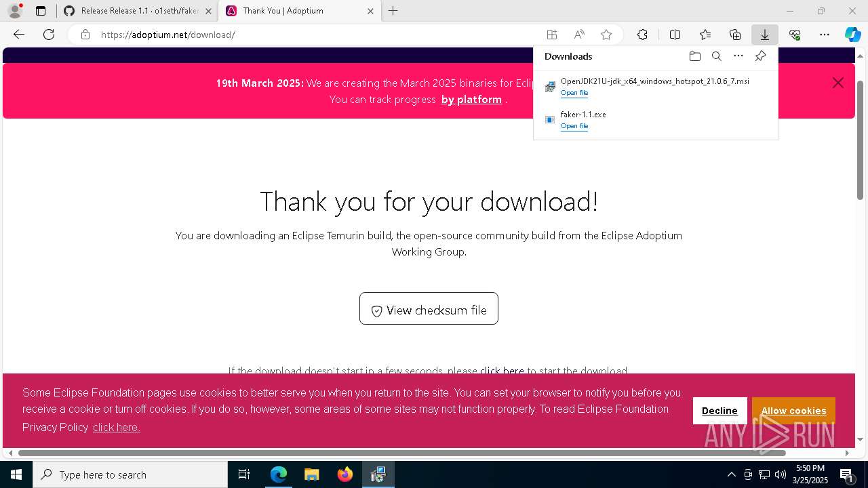
Task: Start Read aloud from address bar
Action: tap(579, 35)
